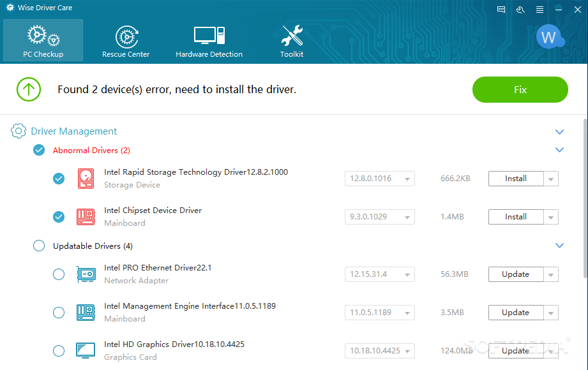Click the Storage Device subtitle text
Viewport: 588px width, 370px height.
[x=132, y=185]
